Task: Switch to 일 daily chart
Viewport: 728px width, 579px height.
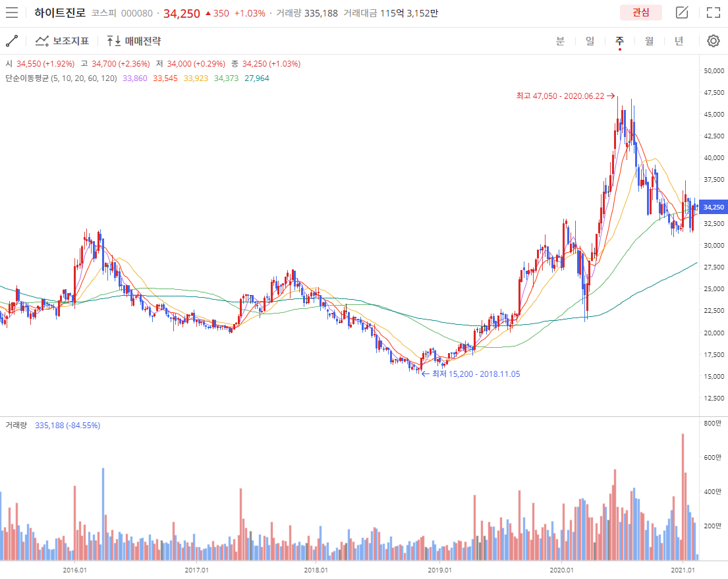Action: 590,41
